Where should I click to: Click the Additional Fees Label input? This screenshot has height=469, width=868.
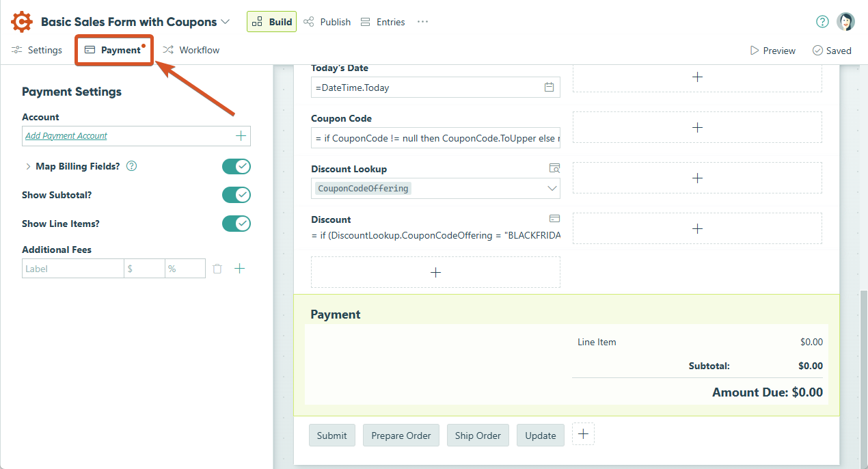pyautogui.click(x=72, y=269)
